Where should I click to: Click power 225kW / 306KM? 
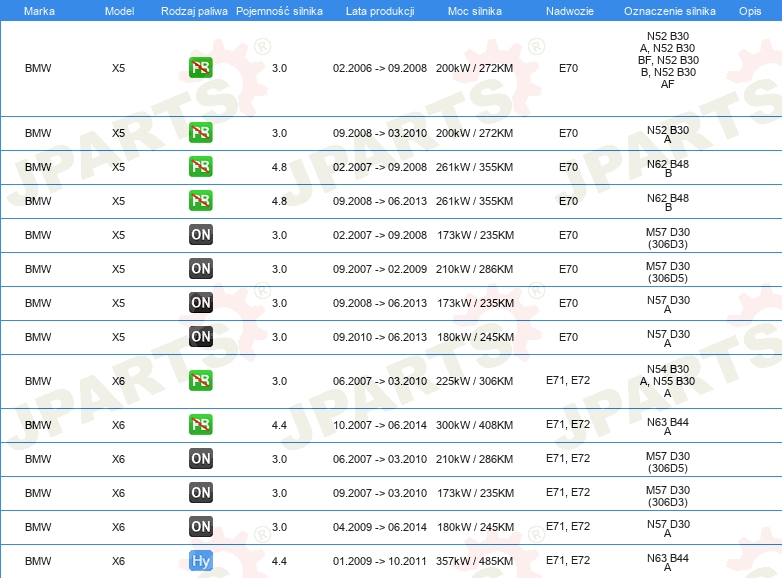tap(474, 381)
